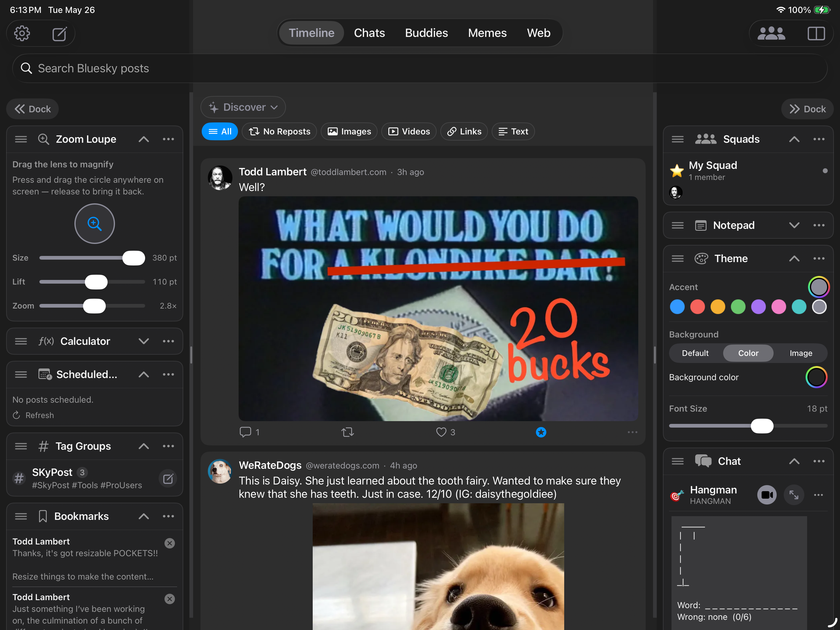Collapse the Squads panel
Image resolution: width=840 pixels, height=630 pixels.
coord(794,139)
